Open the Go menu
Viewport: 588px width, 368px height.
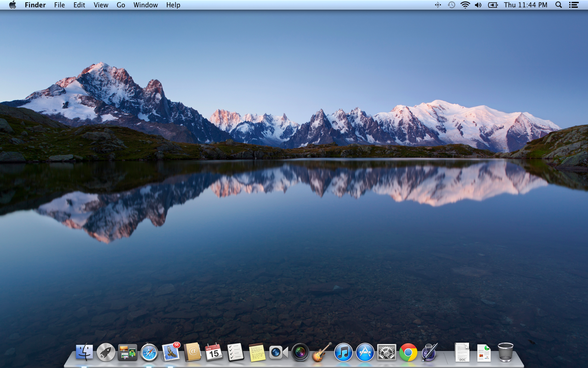(121, 5)
